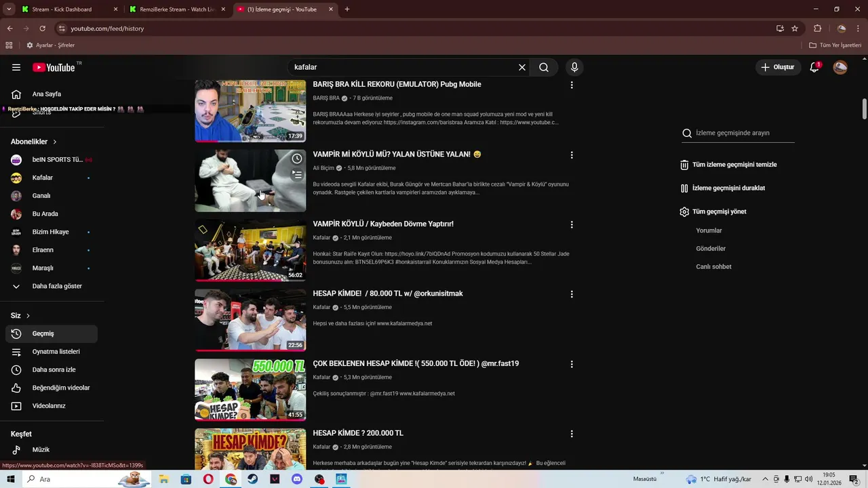The width and height of the screenshot is (868, 488).
Task: Click the magnifier search button
Action: pyautogui.click(x=544, y=67)
